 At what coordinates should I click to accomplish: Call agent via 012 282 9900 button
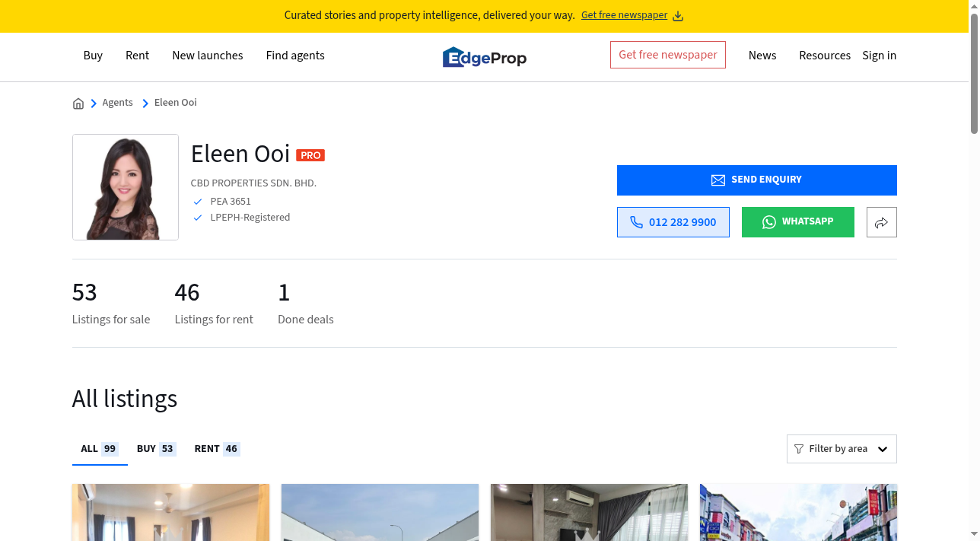(673, 222)
